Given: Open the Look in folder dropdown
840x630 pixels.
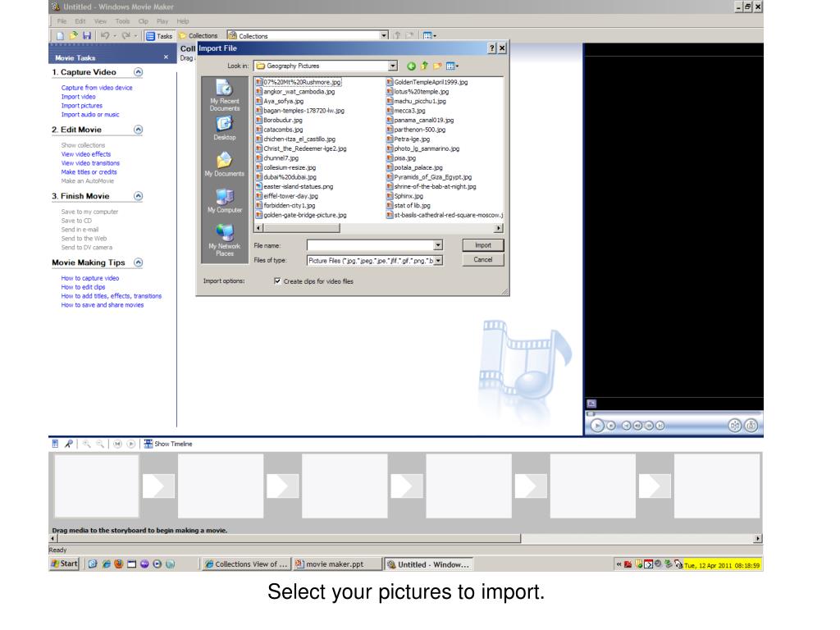Looking at the screenshot, I should tap(393, 66).
